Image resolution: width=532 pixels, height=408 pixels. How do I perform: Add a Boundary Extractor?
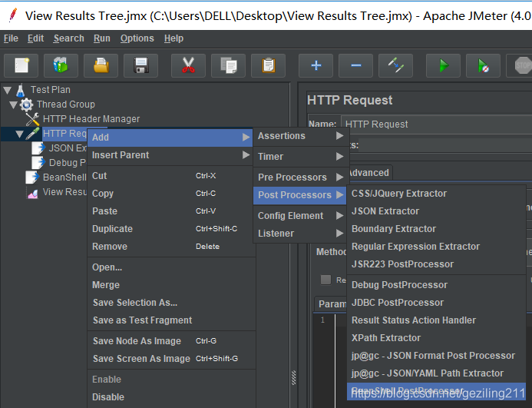[436, 229]
